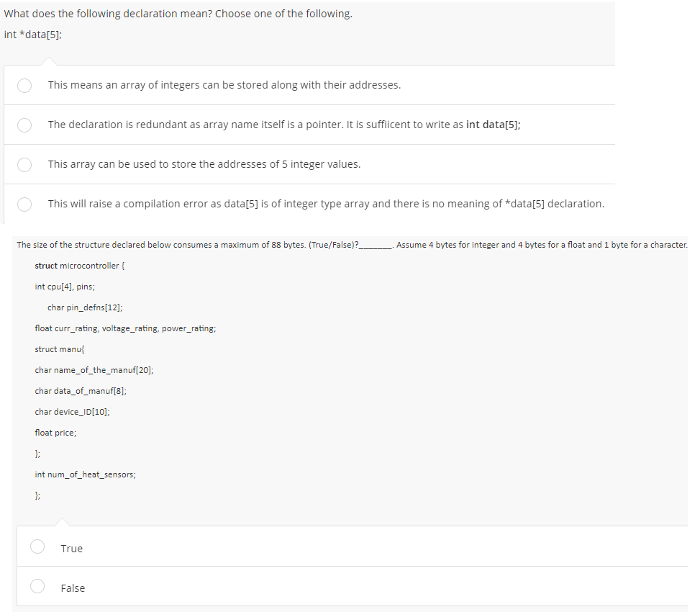Click the 'True' answer label
Image resolution: width=700 pixels, height=612 pixels.
[72, 549]
